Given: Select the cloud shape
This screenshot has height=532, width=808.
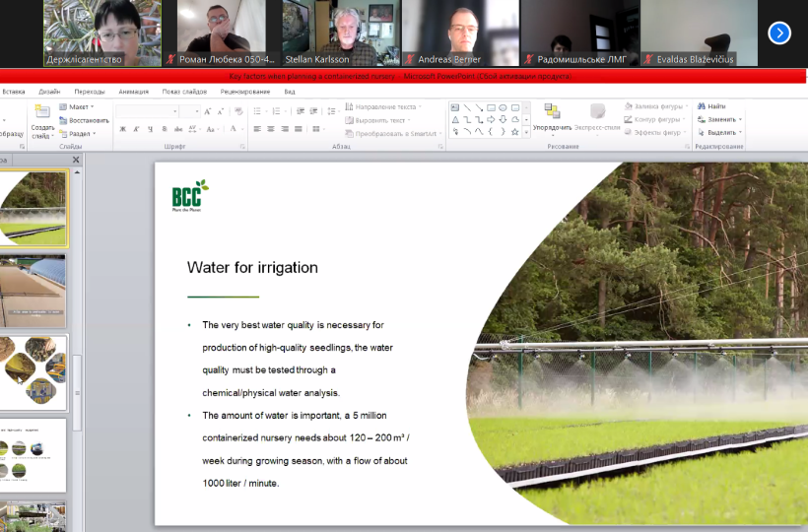Looking at the screenshot, I should 514,119.
